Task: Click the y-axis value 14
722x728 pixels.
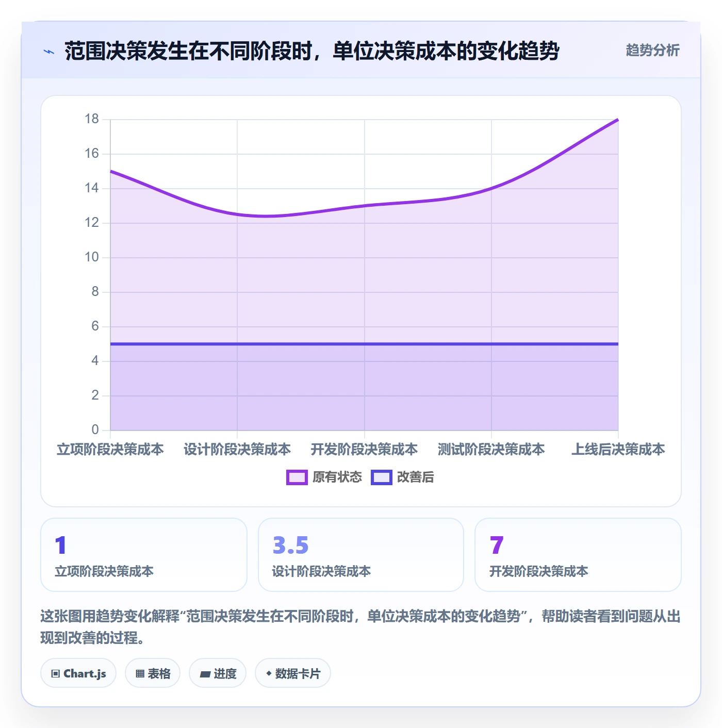Action: [x=92, y=188]
